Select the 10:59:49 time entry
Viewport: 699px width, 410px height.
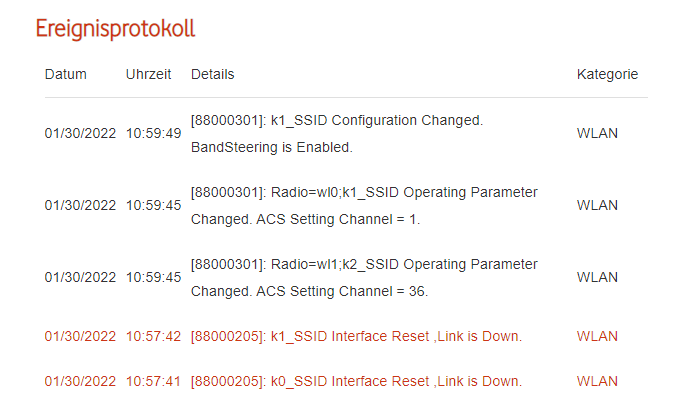tap(153, 133)
